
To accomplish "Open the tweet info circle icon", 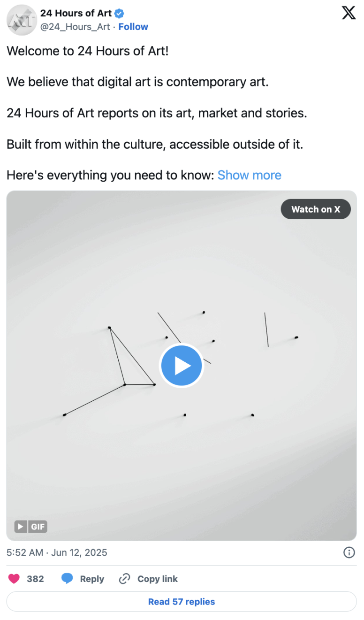I will [349, 552].
